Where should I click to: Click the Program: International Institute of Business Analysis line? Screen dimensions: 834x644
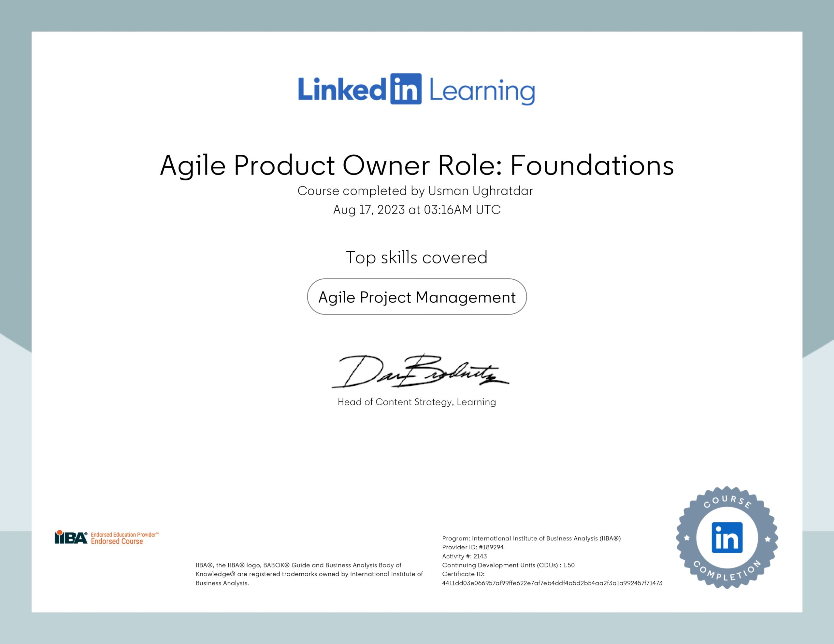(531, 538)
